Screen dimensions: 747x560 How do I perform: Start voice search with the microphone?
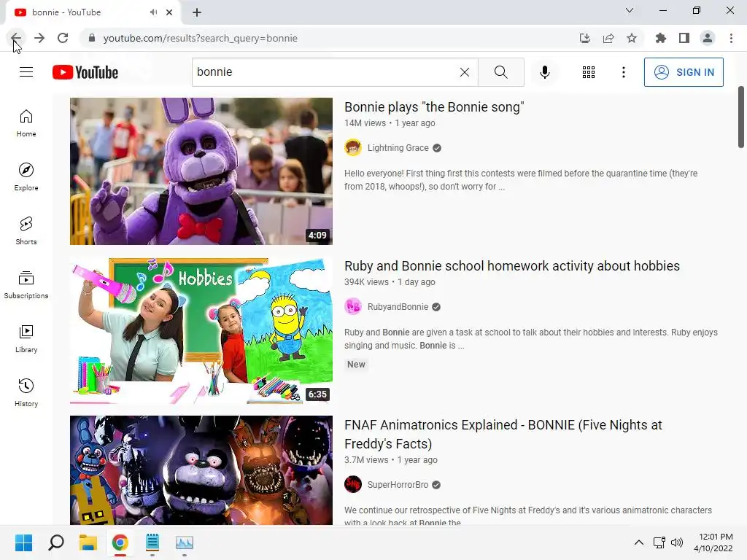[544, 72]
